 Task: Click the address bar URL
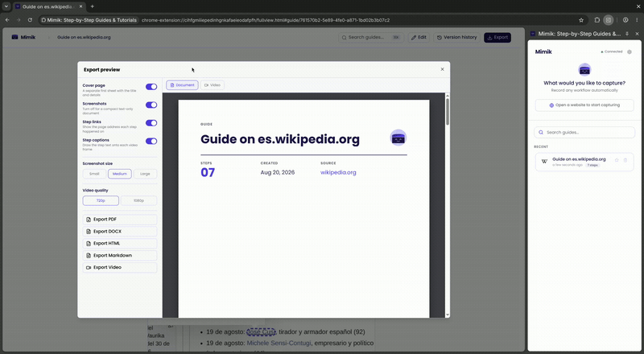coord(266,20)
